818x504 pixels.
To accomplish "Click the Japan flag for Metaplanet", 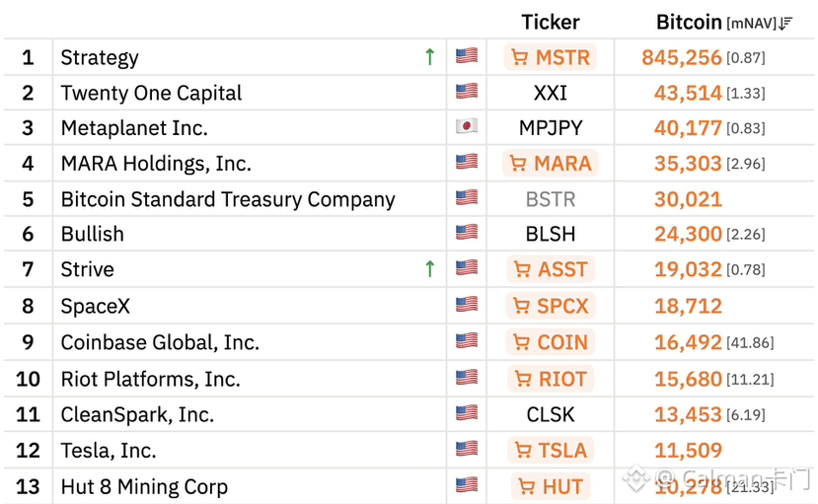I will 467,126.
